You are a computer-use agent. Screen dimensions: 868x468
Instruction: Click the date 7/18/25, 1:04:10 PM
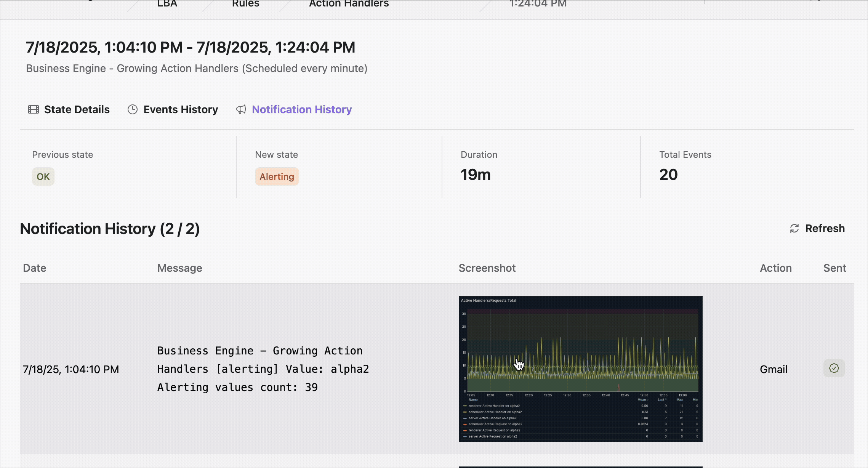(x=71, y=369)
